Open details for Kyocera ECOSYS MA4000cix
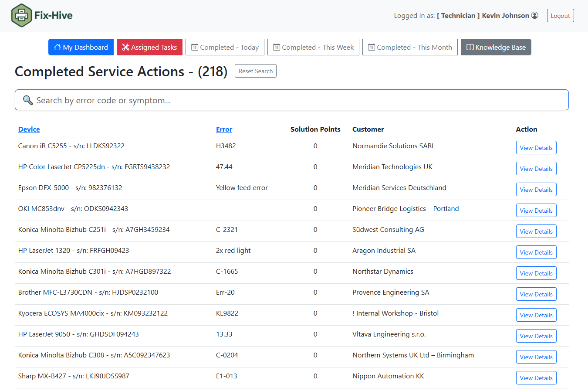 click(536, 315)
